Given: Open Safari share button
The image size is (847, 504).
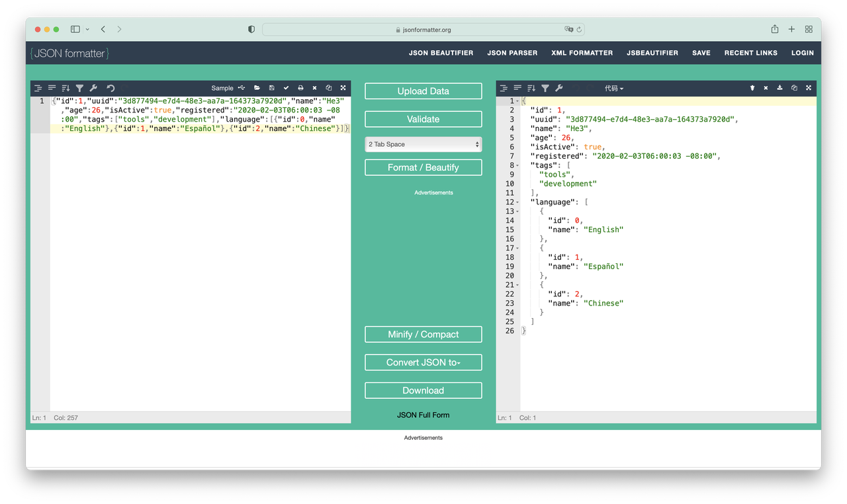Looking at the screenshot, I should click(x=775, y=29).
